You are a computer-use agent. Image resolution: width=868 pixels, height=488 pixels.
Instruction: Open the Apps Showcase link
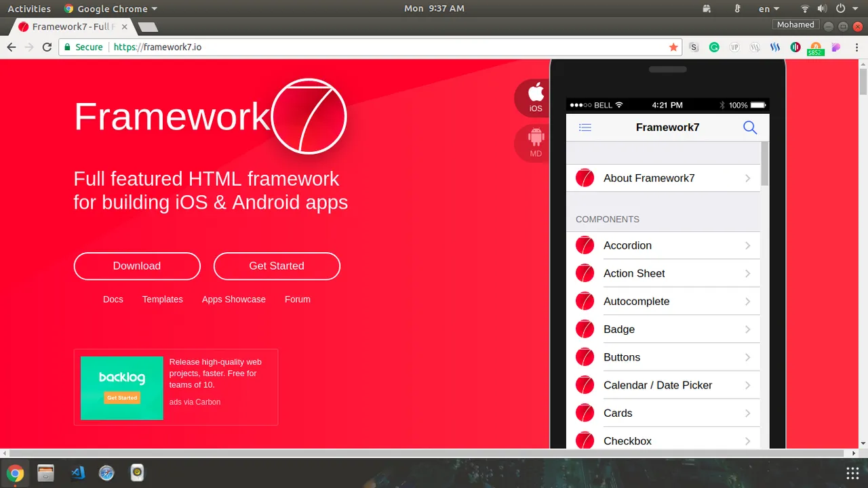tap(234, 299)
